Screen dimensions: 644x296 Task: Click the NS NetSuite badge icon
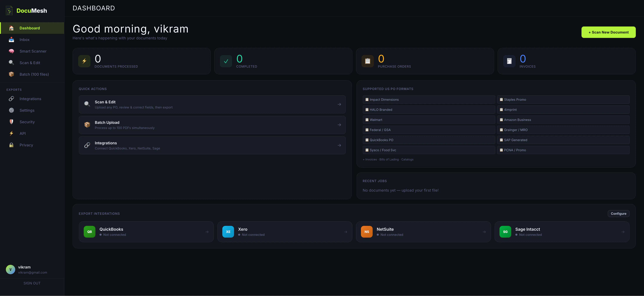(367, 232)
